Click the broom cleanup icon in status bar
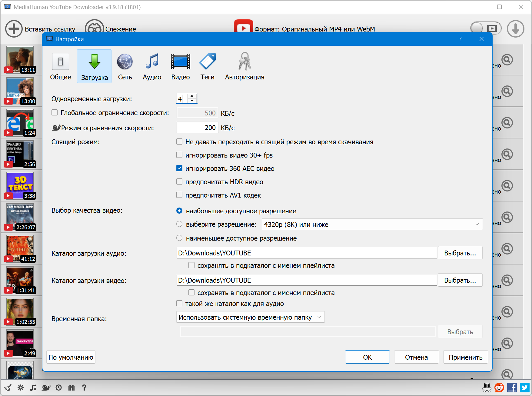Image resolution: width=532 pixels, height=396 pixels. (8, 388)
